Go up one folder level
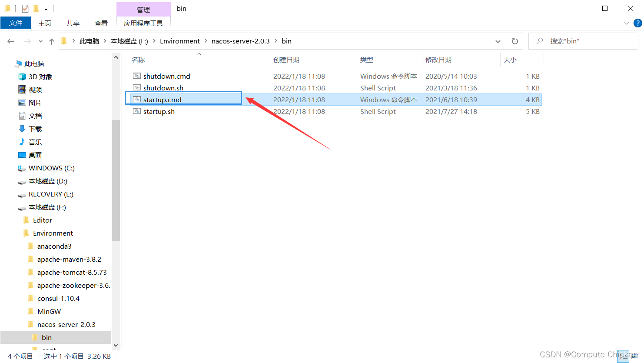The height and width of the screenshot is (363, 644). pyautogui.click(x=52, y=41)
